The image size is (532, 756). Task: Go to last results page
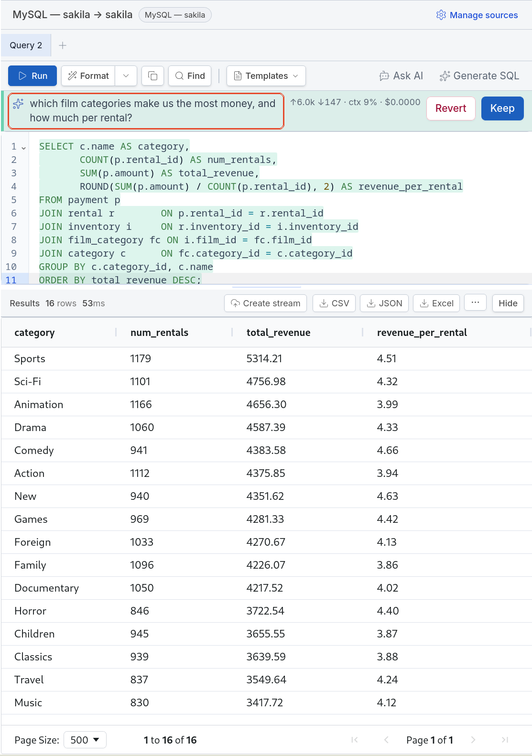tap(505, 740)
